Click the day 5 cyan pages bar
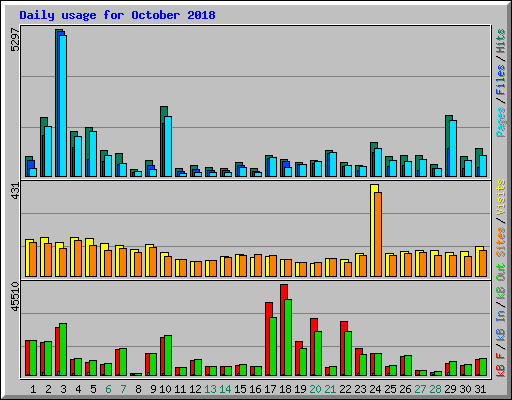The image size is (512, 400). [x=93, y=154]
